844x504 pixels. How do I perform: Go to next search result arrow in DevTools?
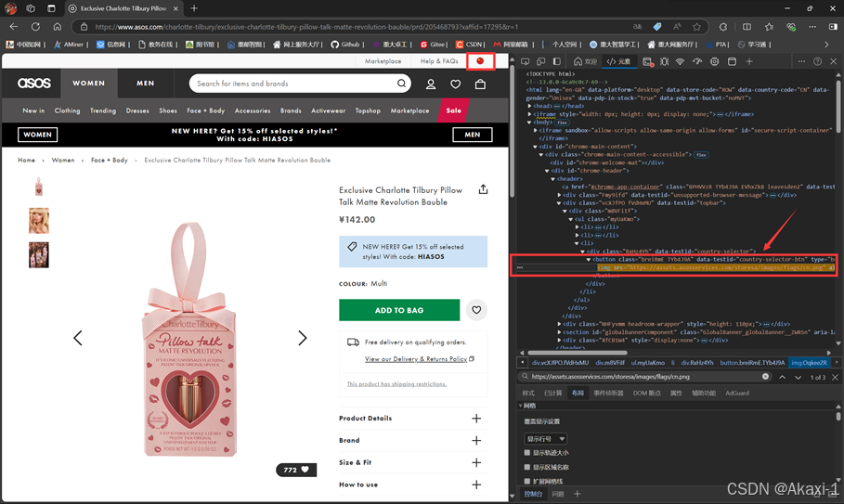click(x=798, y=377)
